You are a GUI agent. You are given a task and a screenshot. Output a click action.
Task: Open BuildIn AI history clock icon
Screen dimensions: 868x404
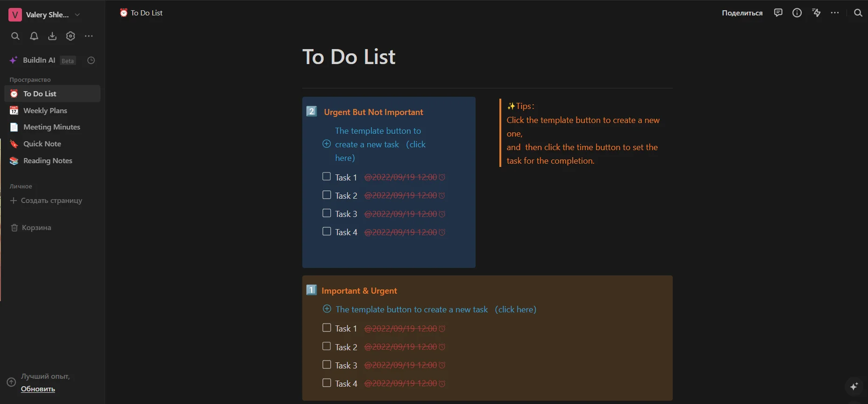click(x=91, y=60)
